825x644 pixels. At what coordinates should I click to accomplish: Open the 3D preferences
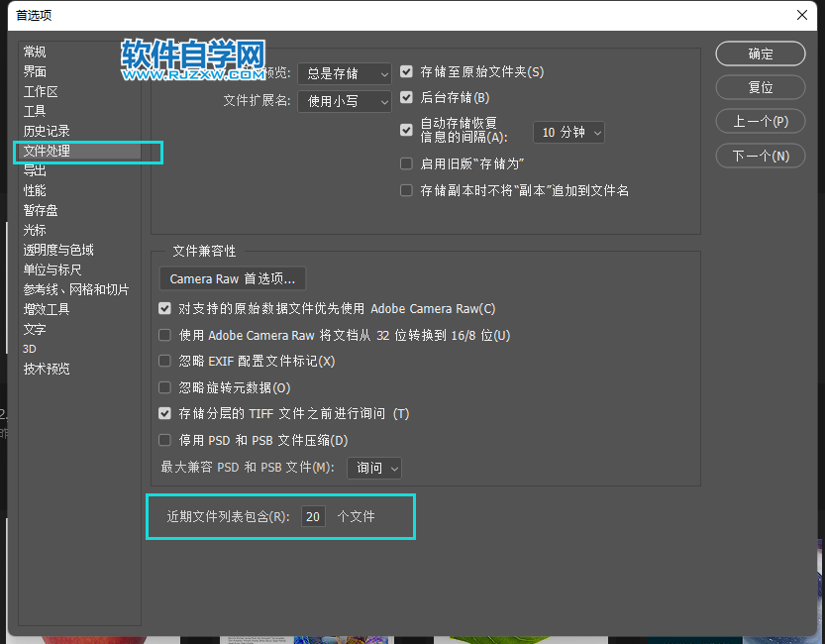pos(30,350)
